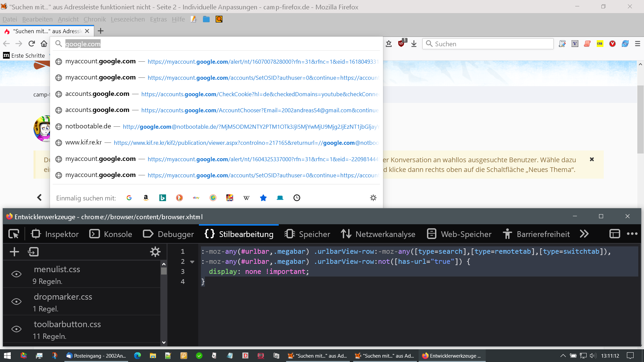Open Firefox hamburger application menu
The width and height of the screenshot is (644, 362).
638,44
